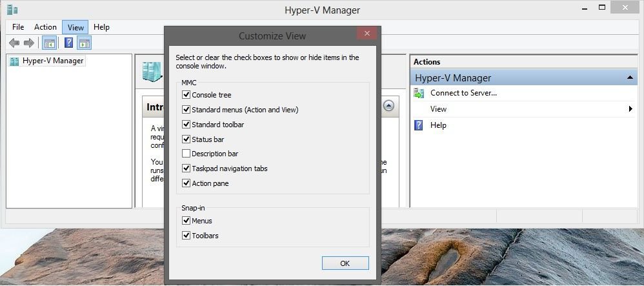Viewport: 644px width, 286px height.
Task: Click Connect to Server... action
Action: click(x=464, y=93)
